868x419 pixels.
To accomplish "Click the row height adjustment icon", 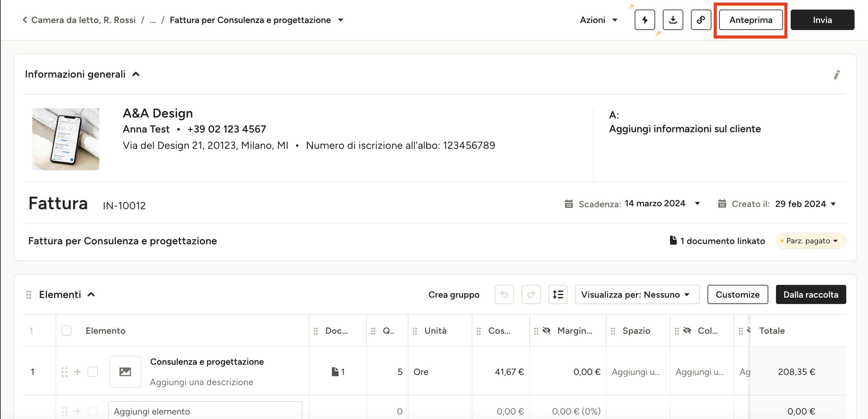I will (558, 294).
